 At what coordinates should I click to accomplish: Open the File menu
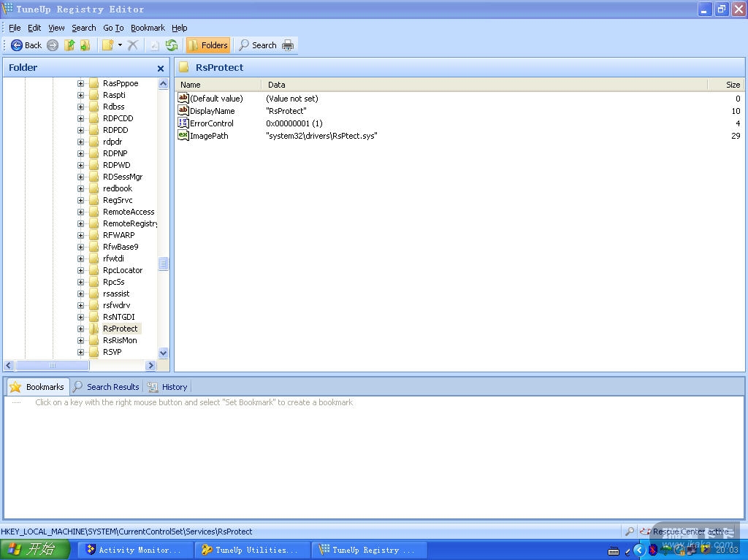15,28
